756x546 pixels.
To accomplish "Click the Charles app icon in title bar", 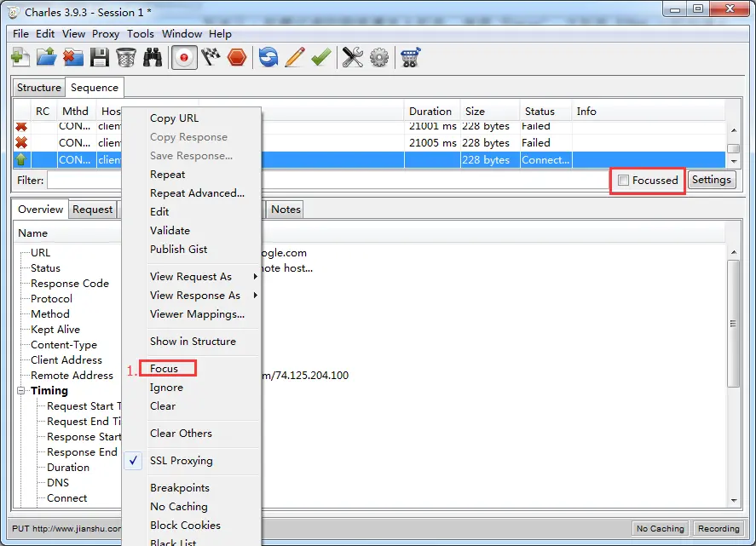I will pyautogui.click(x=14, y=13).
